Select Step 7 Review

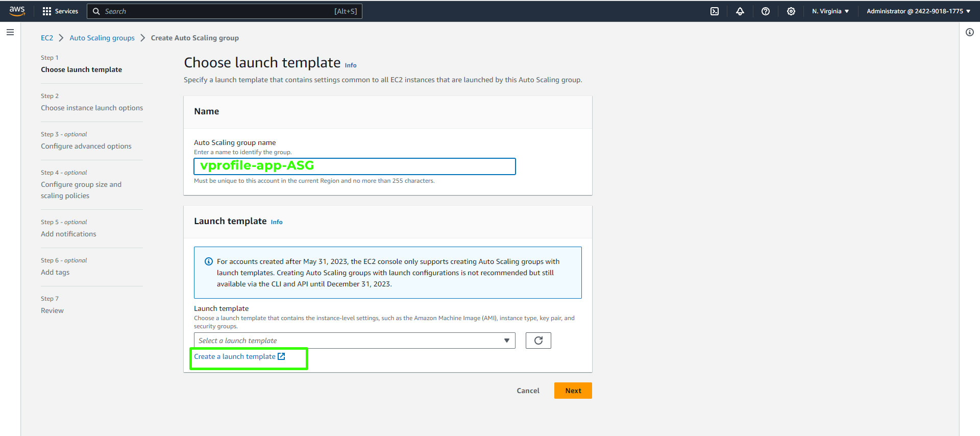point(52,310)
